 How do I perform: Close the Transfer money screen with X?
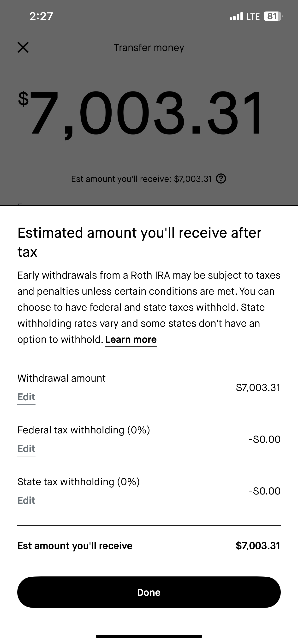tap(23, 47)
